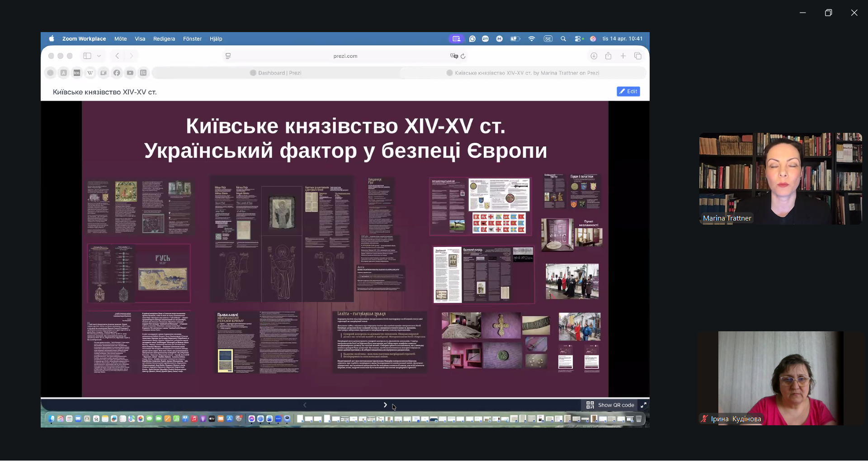Open Safari downloads icon
The image size is (868, 461).
tap(594, 56)
